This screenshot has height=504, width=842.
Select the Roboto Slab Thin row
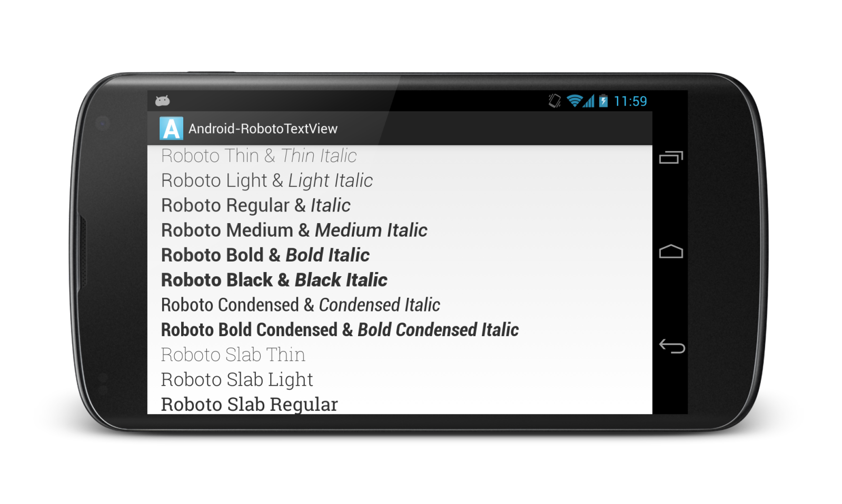(x=400, y=355)
